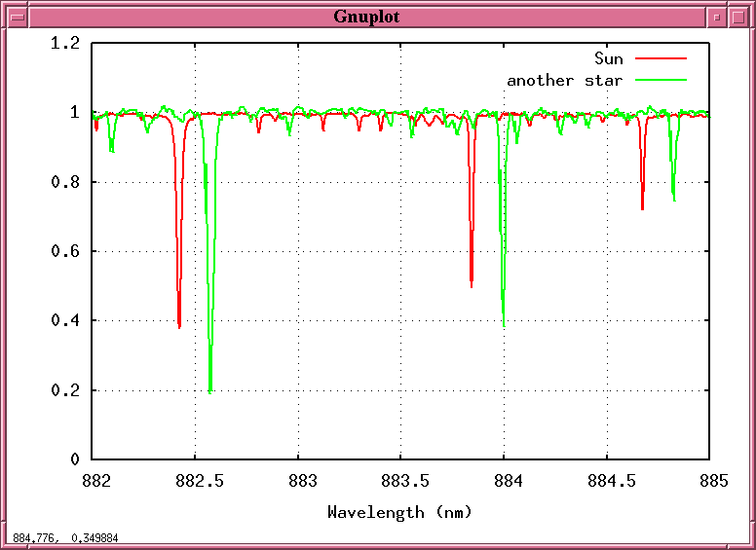Click the 885 tick label on x-axis
756x550 pixels.
point(709,480)
